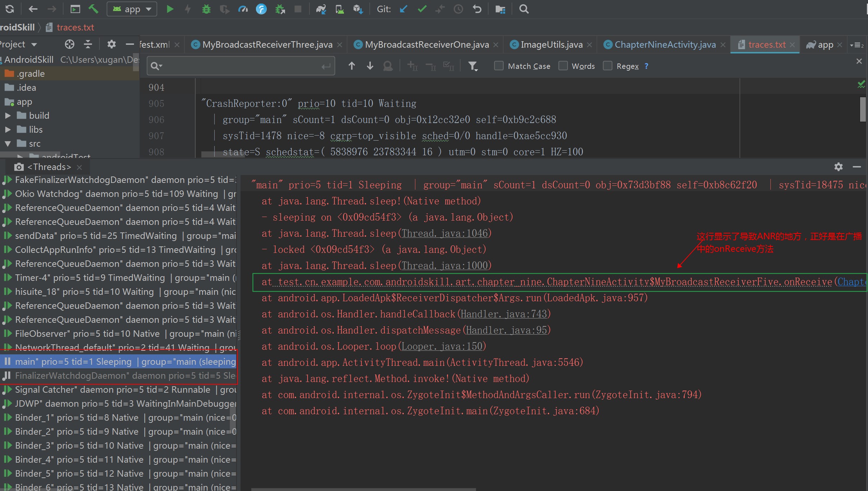The height and width of the screenshot is (491, 868).
Task: Switch to ImageUtils.java tab
Action: [x=551, y=44]
